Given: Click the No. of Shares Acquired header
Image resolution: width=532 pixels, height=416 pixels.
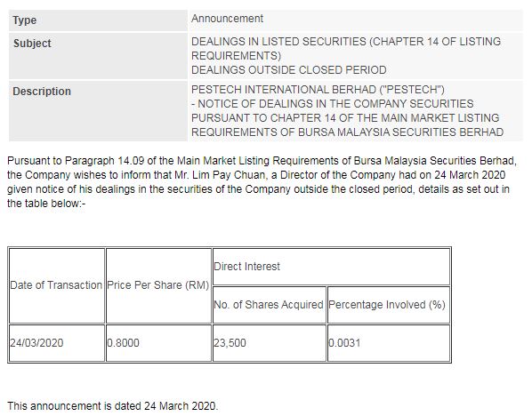Looking at the screenshot, I should coord(269,305).
